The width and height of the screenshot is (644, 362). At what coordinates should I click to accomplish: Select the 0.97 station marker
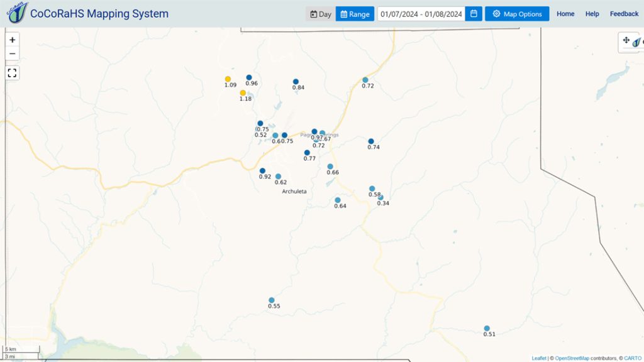pyautogui.click(x=314, y=132)
